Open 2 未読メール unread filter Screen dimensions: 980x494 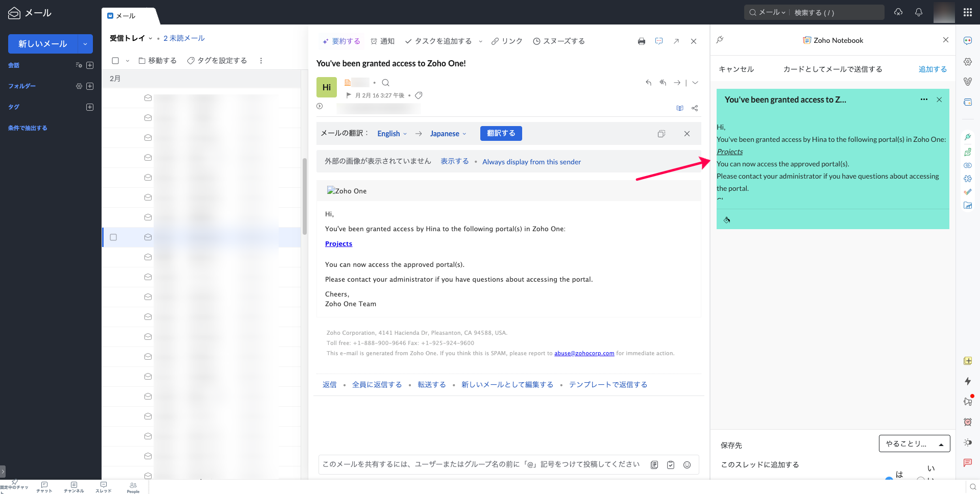click(x=184, y=38)
